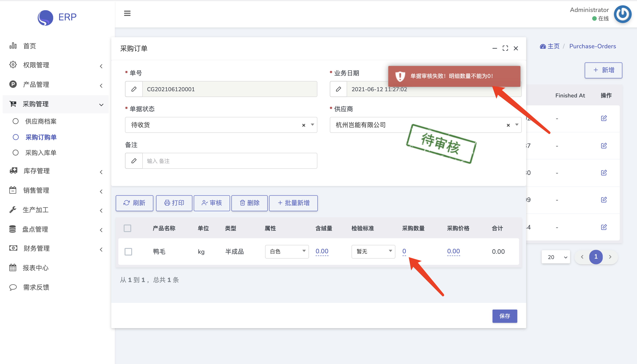The width and height of the screenshot is (637, 364).
Task: Click the edit icon in first list row
Action: [604, 118]
